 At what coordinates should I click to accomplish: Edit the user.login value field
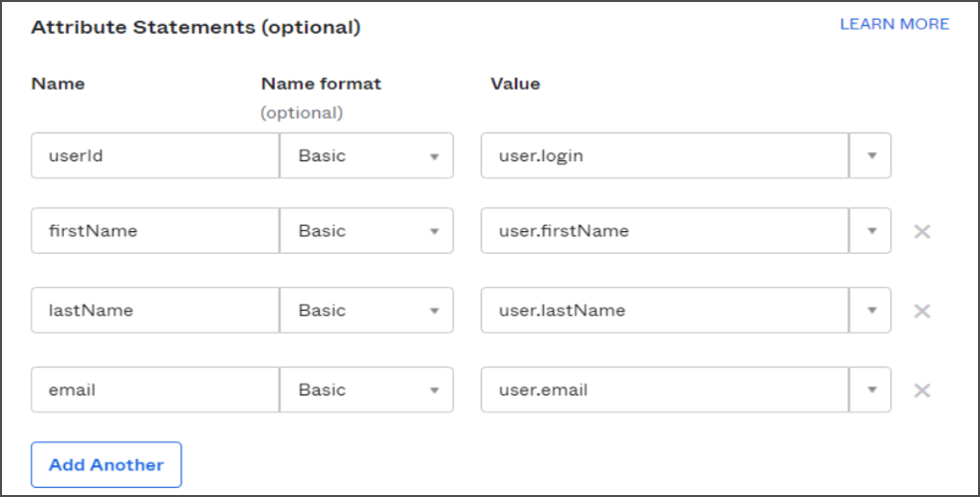(x=665, y=155)
